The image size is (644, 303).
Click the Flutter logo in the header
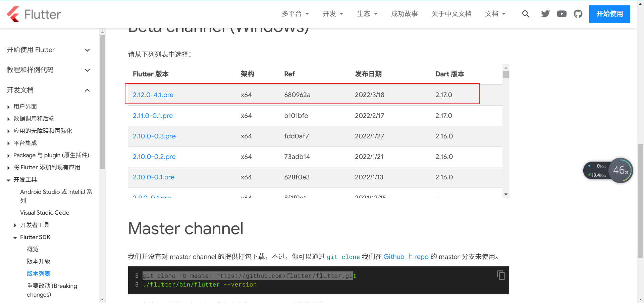34,14
